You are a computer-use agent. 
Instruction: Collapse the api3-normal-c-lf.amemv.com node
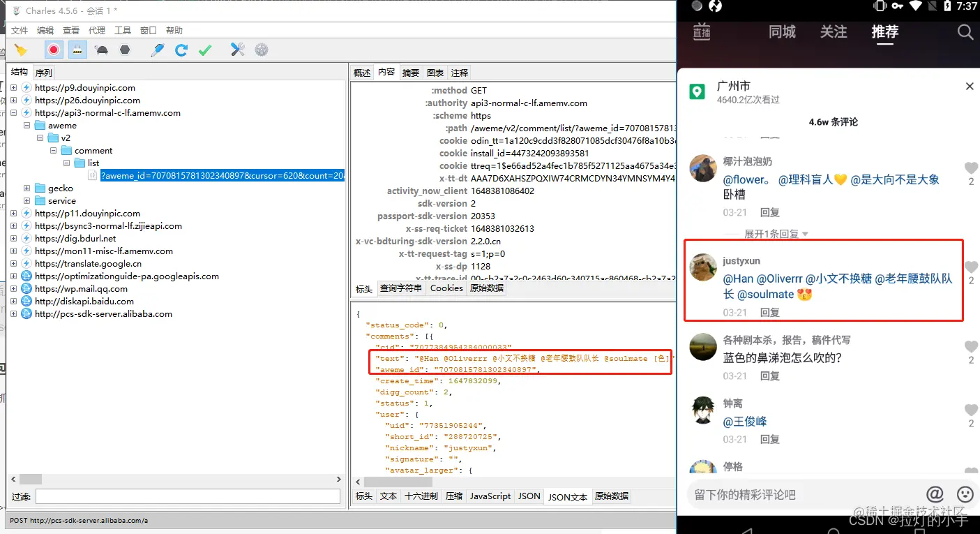click(x=14, y=113)
